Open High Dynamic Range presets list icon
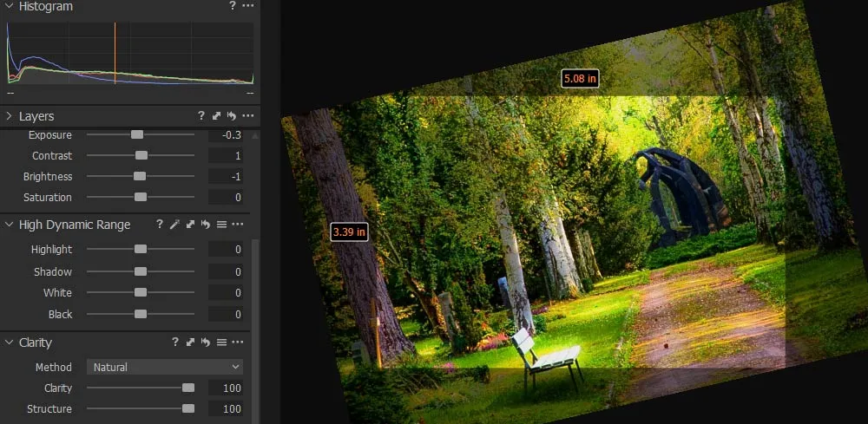The image size is (868, 424). [221, 225]
